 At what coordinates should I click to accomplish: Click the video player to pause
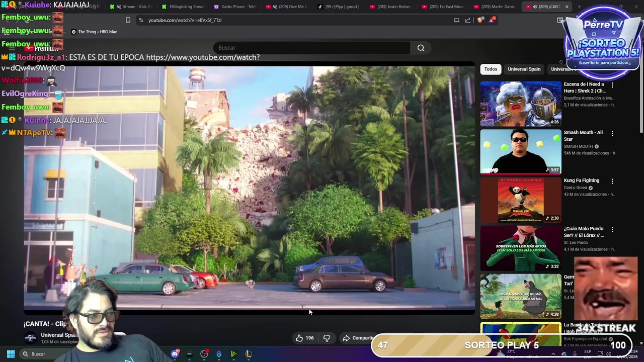point(249,189)
